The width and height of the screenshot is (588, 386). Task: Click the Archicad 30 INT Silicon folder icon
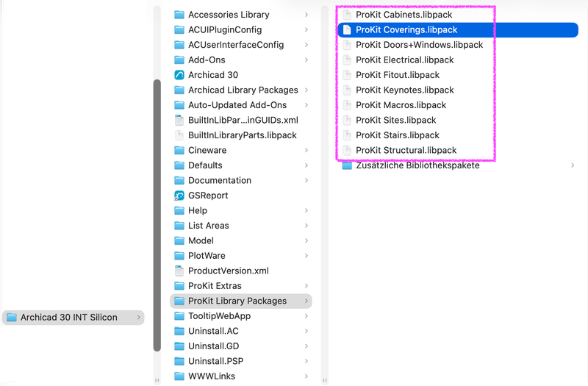pyautogui.click(x=12, y=318)
